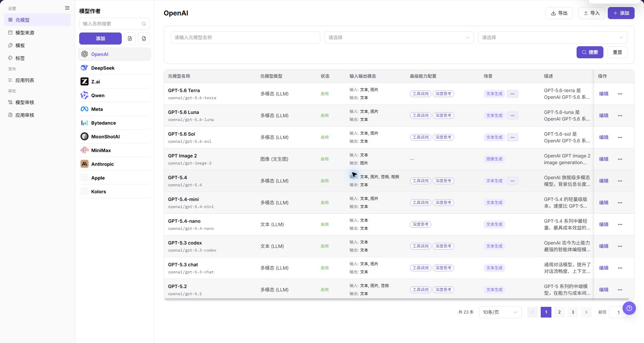Show more scenes for GPT-5.4
Screen dimensions: 644x343
pos(513,181)
